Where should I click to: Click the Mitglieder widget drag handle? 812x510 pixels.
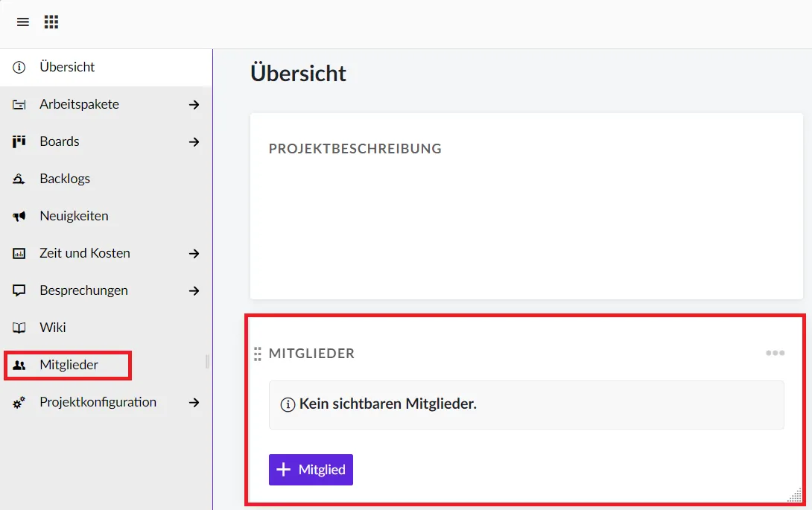pos(258,354)
